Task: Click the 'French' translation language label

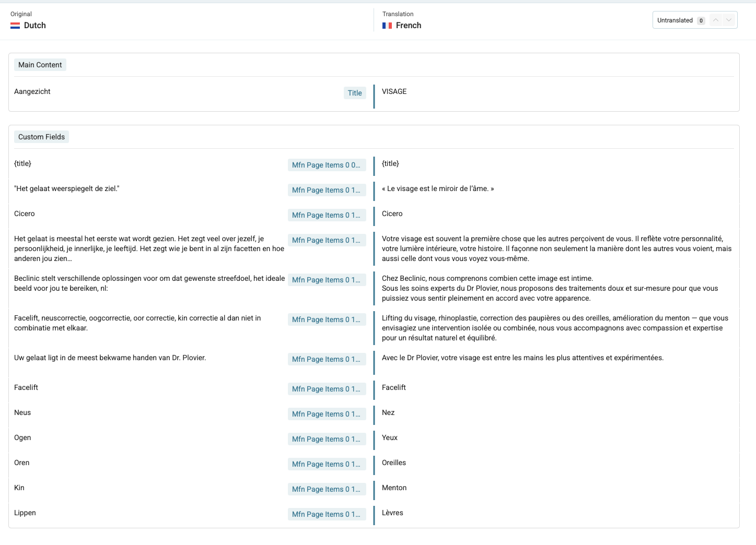Action: [409, 26]
